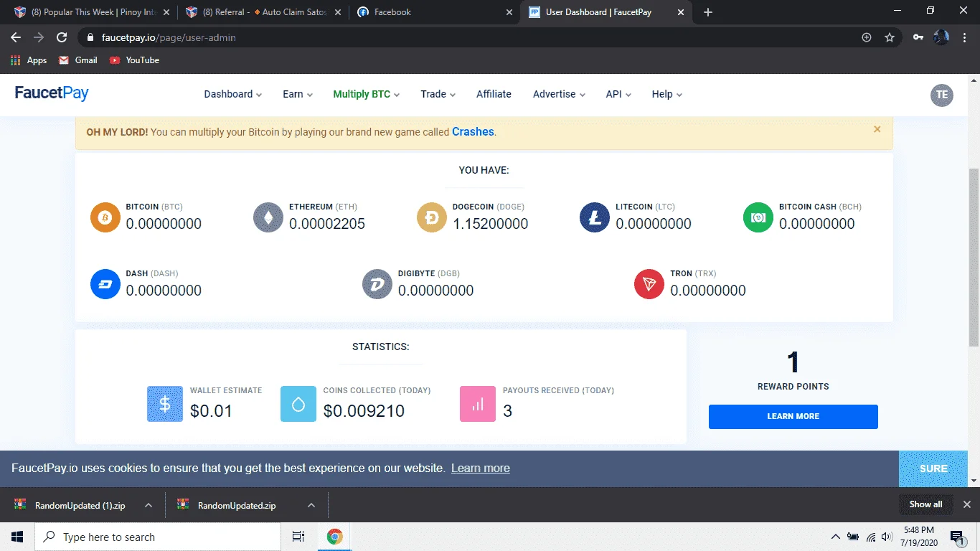Open a new browser tab
The height and width of the screenshot is (551, 980).
(x=708, y=12)
